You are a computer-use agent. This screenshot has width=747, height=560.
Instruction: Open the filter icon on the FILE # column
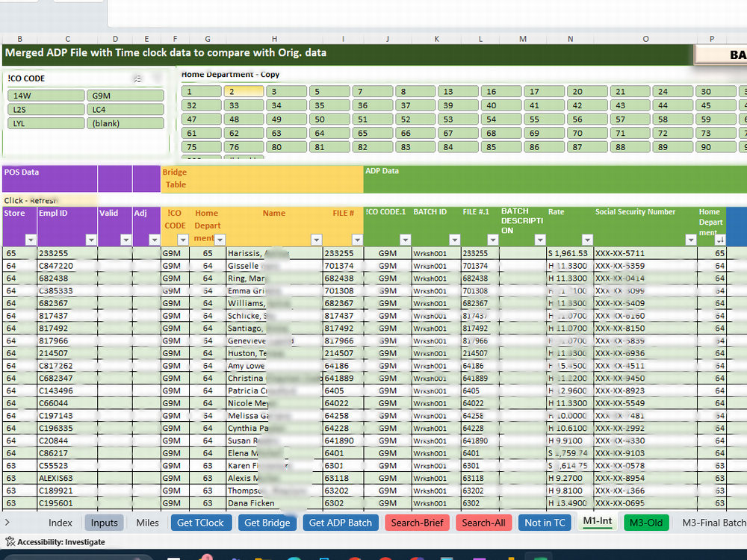click(358, 240)
